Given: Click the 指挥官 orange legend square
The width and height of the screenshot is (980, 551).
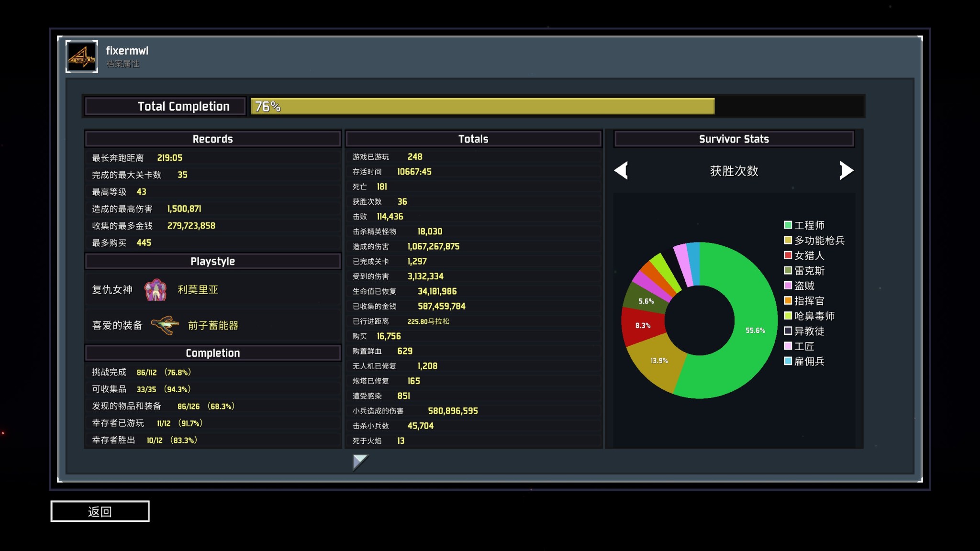Looking at the screenshot, I should point(788,301).
